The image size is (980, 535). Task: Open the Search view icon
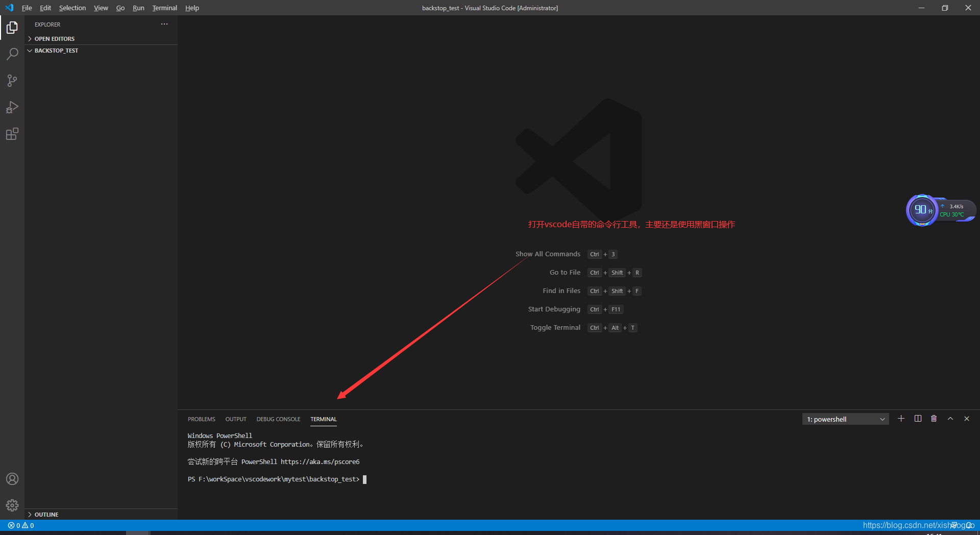coord(12,54)
